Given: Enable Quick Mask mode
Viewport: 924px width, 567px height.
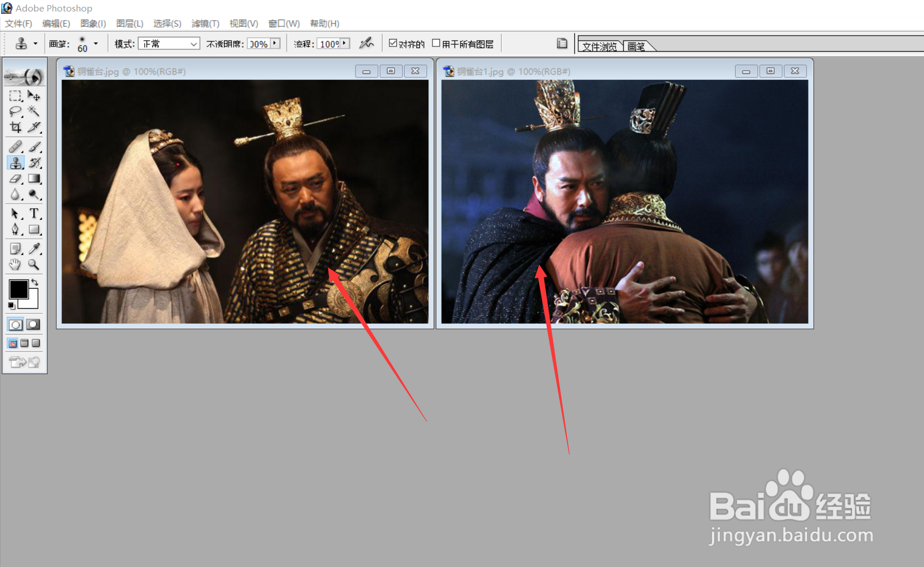Looking at the screenshot, I should (x=34, y=325).
